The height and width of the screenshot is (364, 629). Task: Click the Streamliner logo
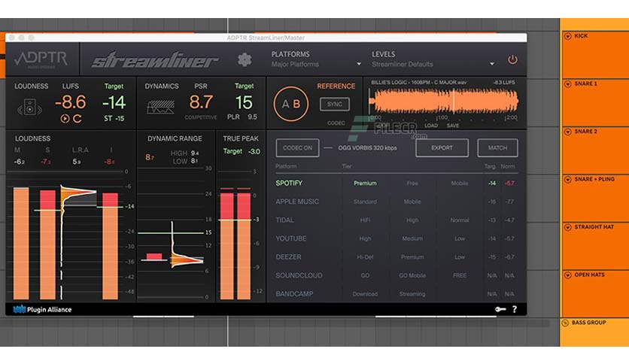(154, 60)
